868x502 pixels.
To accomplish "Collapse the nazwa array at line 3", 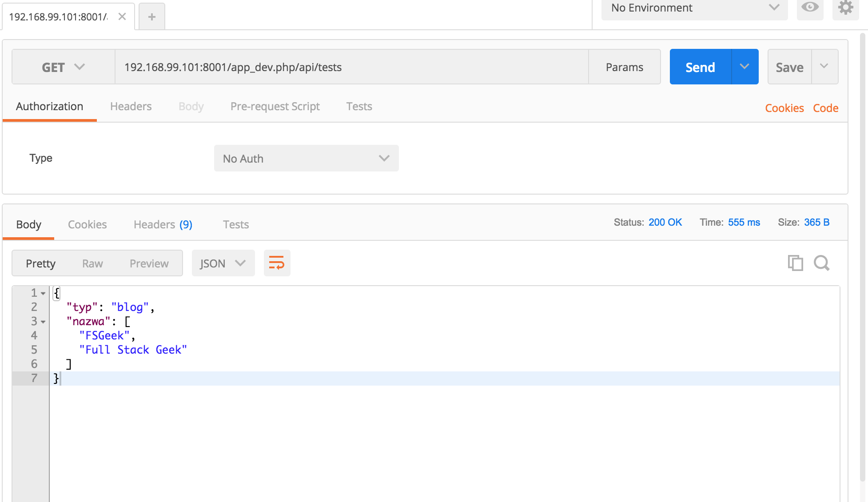I will [43, 322].
